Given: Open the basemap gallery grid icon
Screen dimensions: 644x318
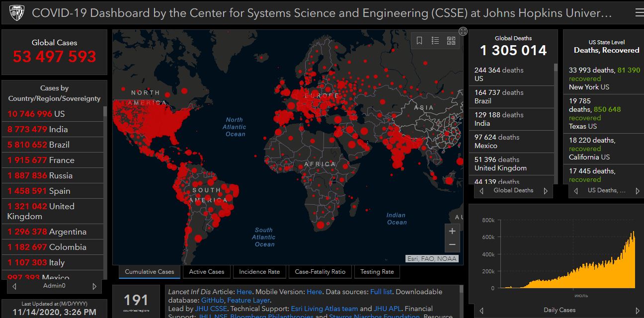Looking at the screenshot, I should point(451,41).
